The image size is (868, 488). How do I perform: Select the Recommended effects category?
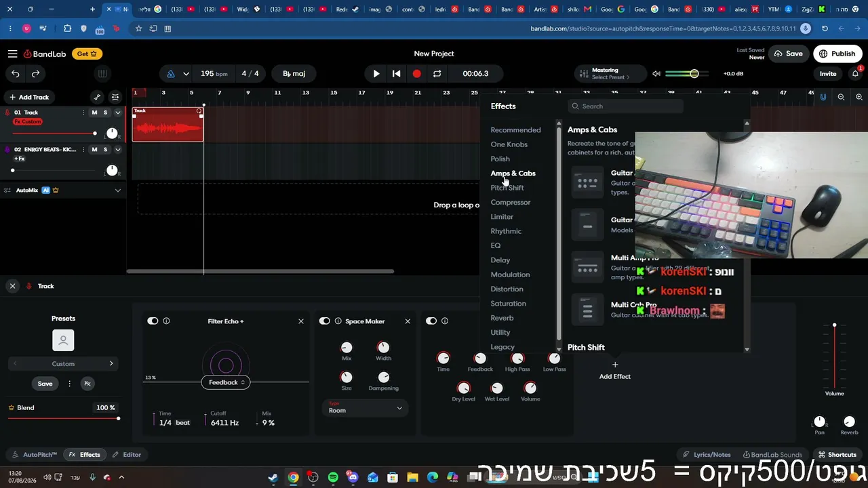515,130
